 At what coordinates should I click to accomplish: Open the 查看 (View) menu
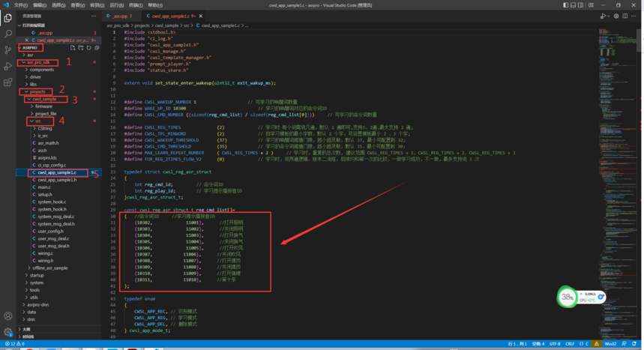77,5
